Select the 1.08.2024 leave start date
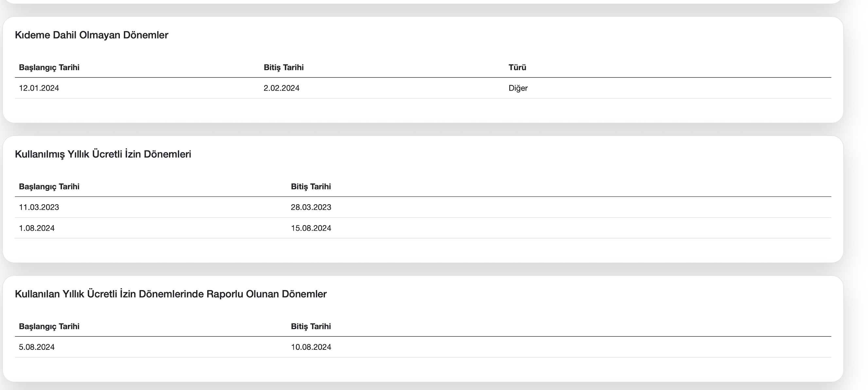The image size is (868, 390). click(36, 228)
